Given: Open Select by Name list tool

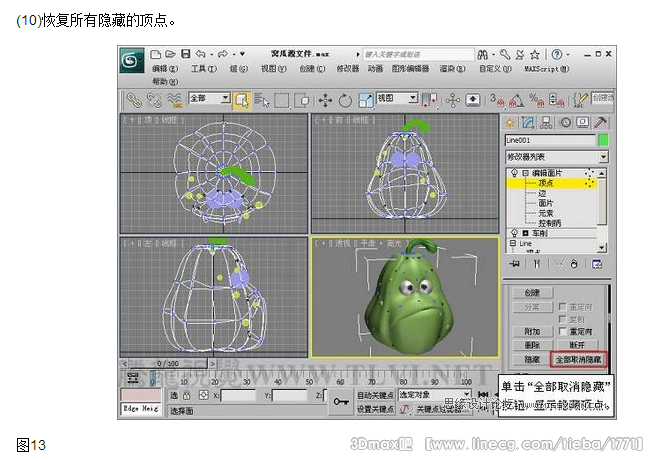Looking at the screenshot, I should coord(261,100).
